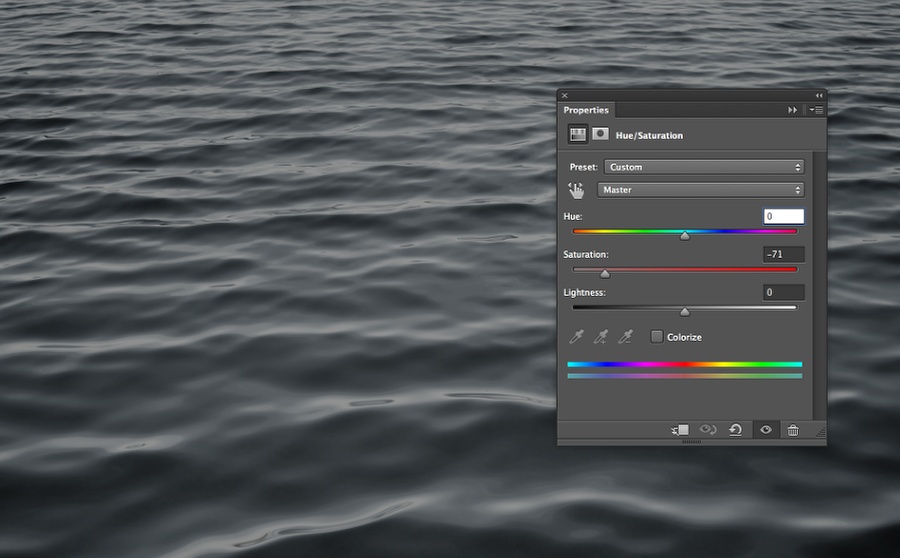Open the Properties panel flyout menu
This screenshot has height=558, width=900.
(816, 110)
